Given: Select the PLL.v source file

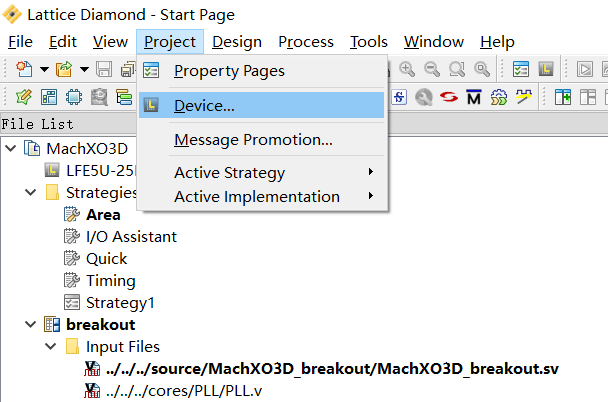Looking at the screenshot, I should pos(184,391).
